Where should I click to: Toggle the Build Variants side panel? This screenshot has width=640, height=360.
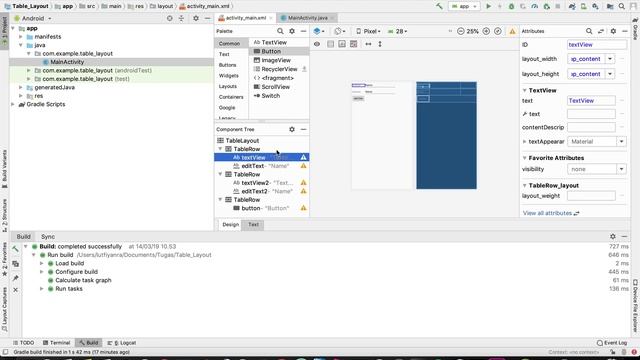pyautogui.click(x=4, y=169)
